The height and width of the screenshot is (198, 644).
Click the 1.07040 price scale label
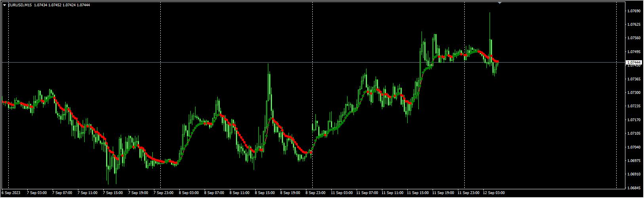634,147
